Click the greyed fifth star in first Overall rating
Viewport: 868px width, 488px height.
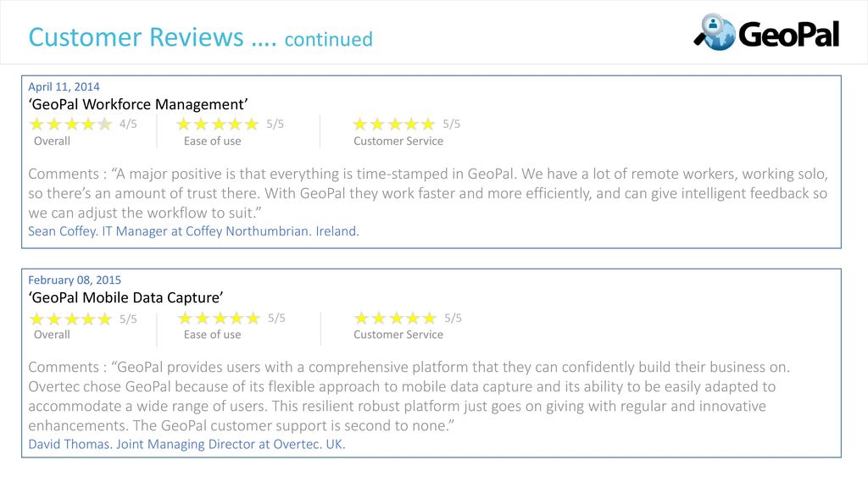(x=104, y=124)
